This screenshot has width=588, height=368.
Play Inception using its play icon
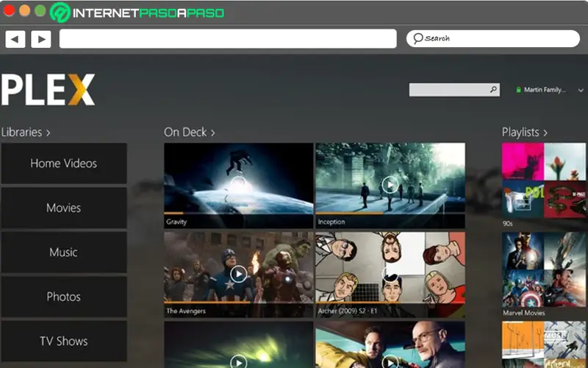(390, 185)
